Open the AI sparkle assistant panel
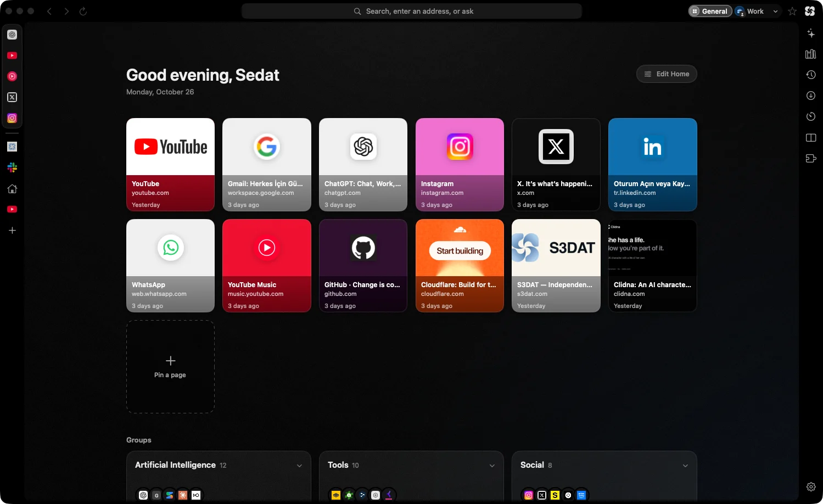 (811, 33)
